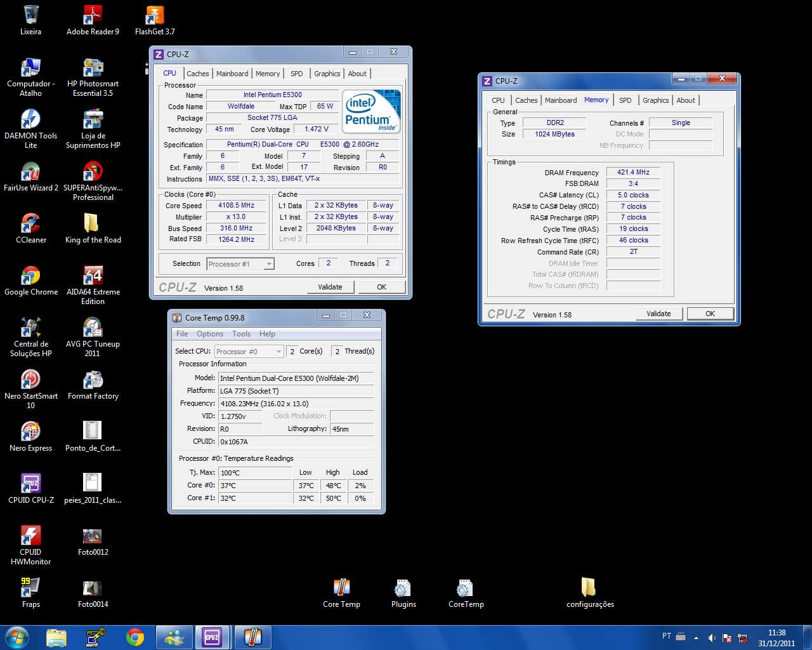Click the Intel Pentium inside logo
812x650 pixels.
[372, 112]
